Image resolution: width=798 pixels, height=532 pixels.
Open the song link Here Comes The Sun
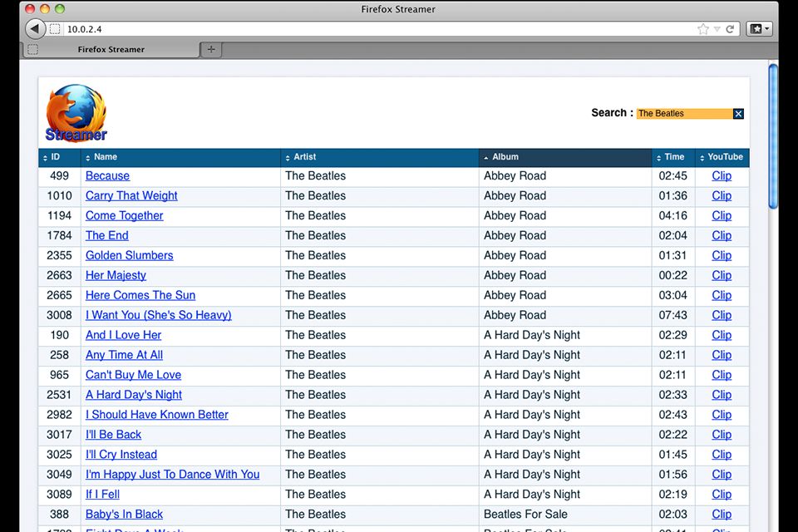coord(140,295)
